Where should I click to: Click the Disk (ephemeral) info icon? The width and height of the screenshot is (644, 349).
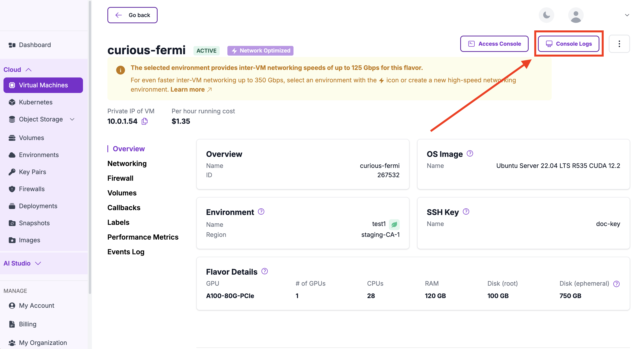point(616,284)
